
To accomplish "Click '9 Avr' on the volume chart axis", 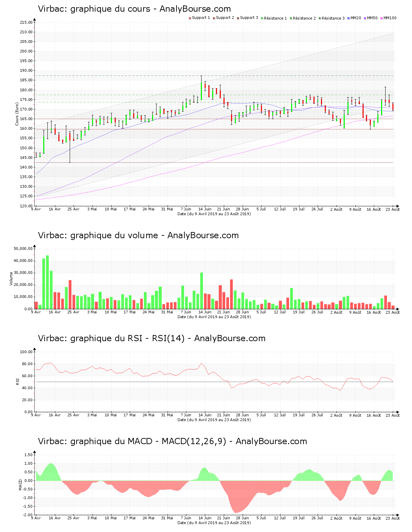I will click(x=36, y=312).
